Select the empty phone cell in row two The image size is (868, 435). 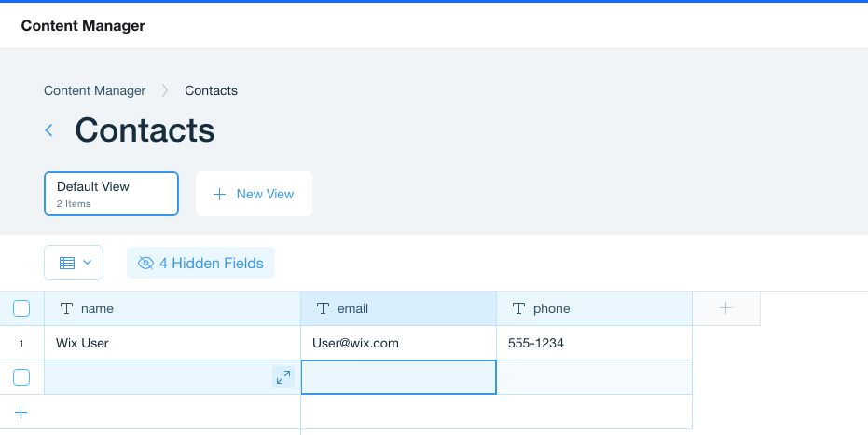click(x=595, y=377)
